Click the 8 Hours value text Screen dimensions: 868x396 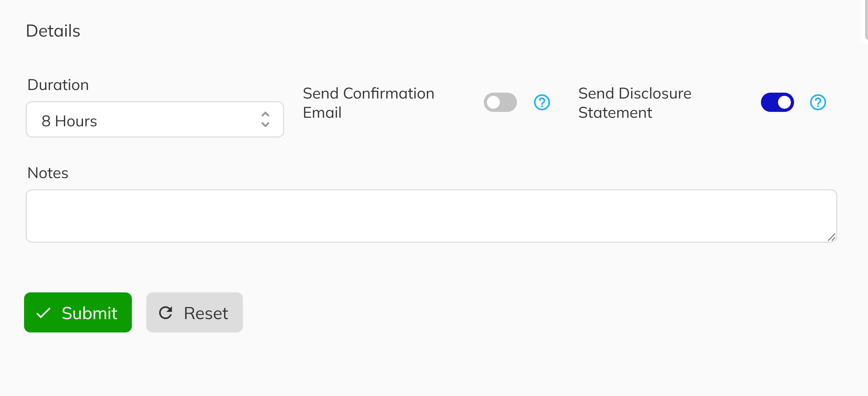click(x=69, y=121)
